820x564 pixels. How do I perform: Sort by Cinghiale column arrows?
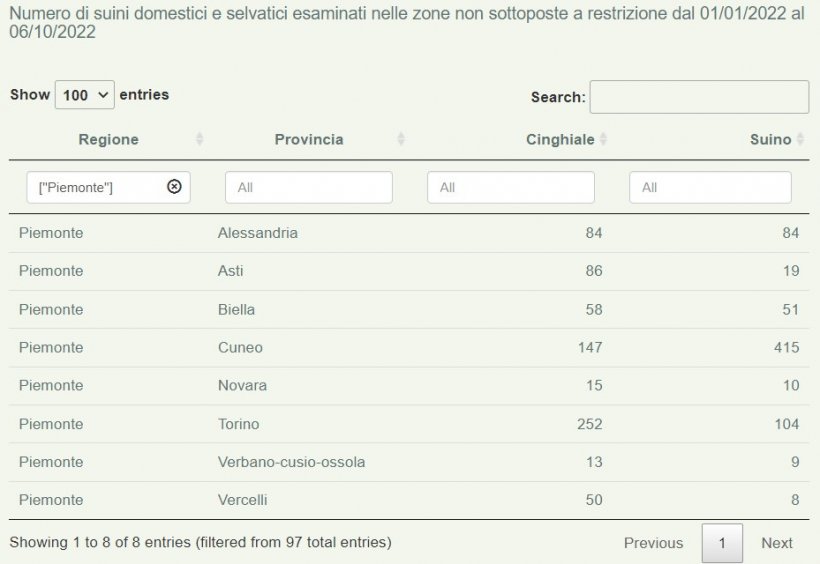click(x=603, y=139)
